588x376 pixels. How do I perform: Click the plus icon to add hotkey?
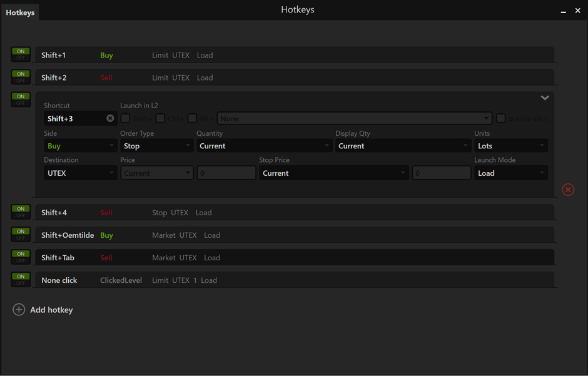[19, 310]
